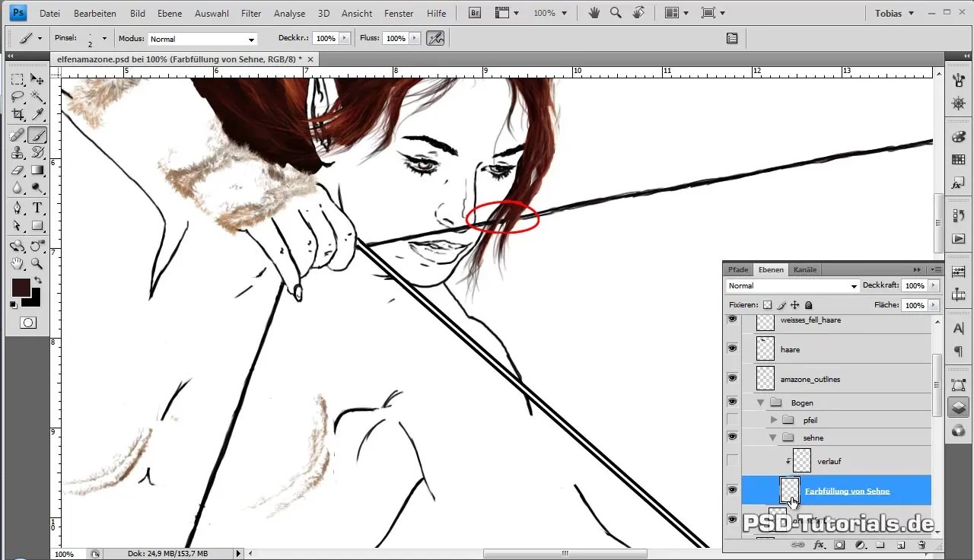Image resolution: width=974 pixels, height=560 pixels.
Task: Select the Eraser tool
Action: (x=18, y=170)
